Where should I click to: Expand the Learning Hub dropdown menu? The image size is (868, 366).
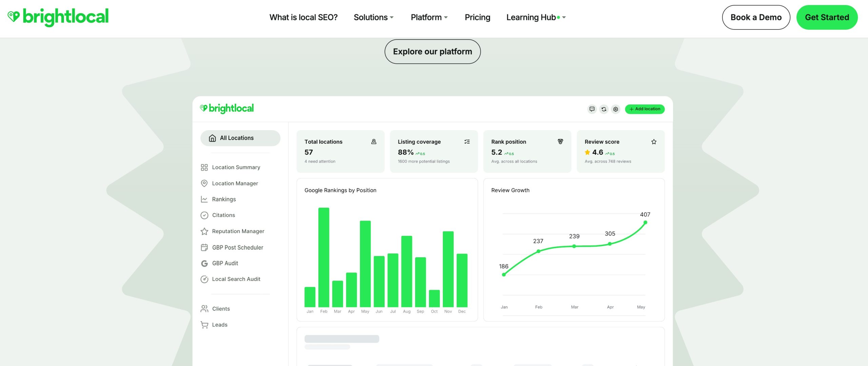(536, 17)
